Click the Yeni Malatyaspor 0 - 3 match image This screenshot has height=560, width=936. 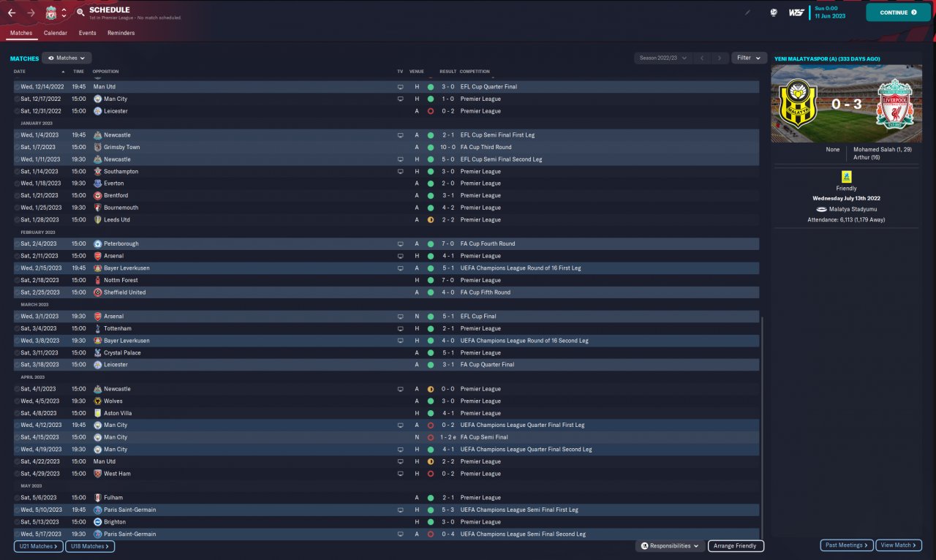point(847,104)
